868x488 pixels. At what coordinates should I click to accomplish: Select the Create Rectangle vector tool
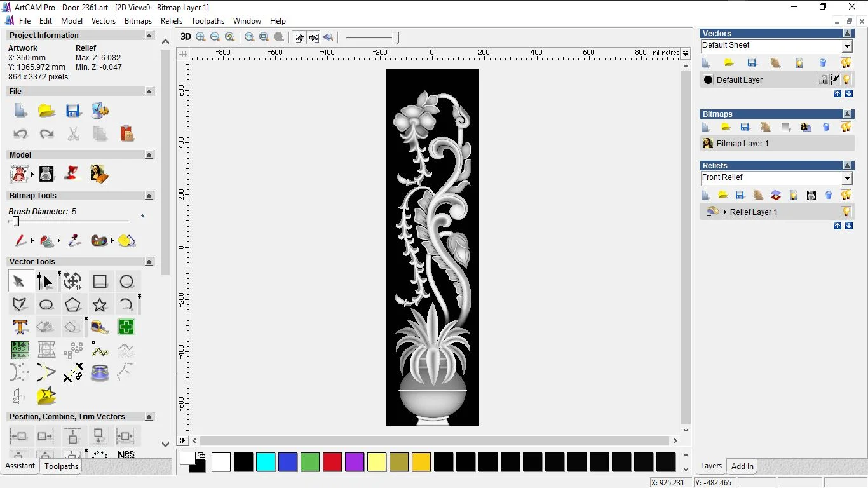[x=100, y=281]
